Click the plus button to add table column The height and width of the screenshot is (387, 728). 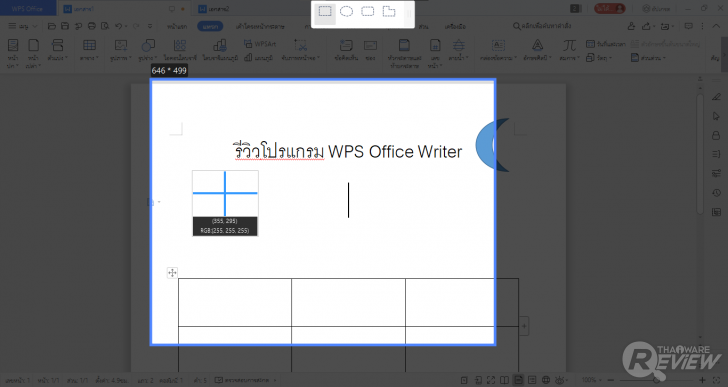524,326
